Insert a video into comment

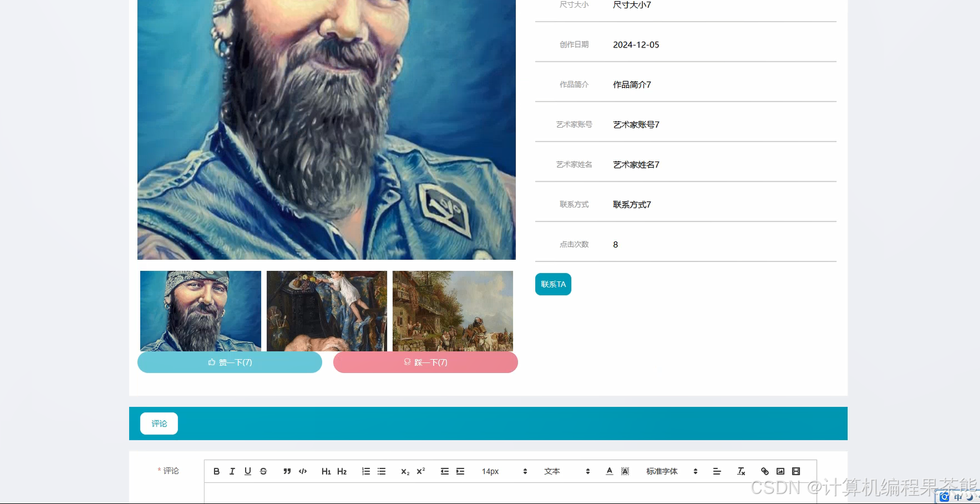pos(796,471)
